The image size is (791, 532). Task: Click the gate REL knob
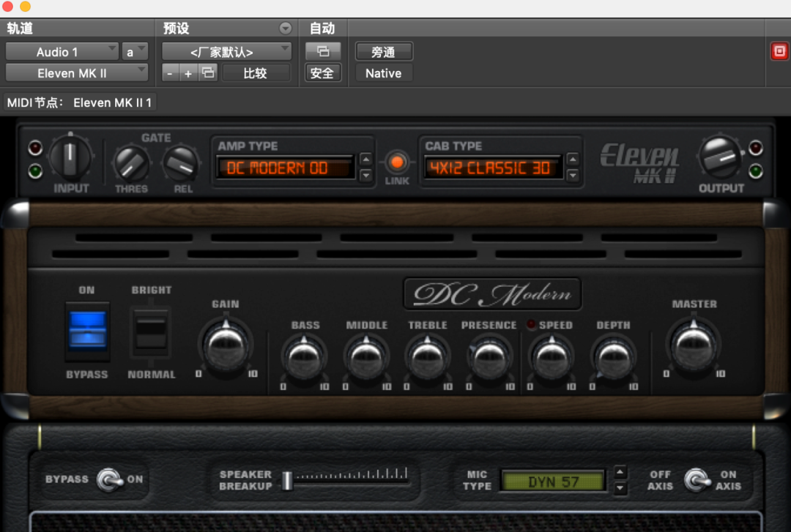coord(180,164)
